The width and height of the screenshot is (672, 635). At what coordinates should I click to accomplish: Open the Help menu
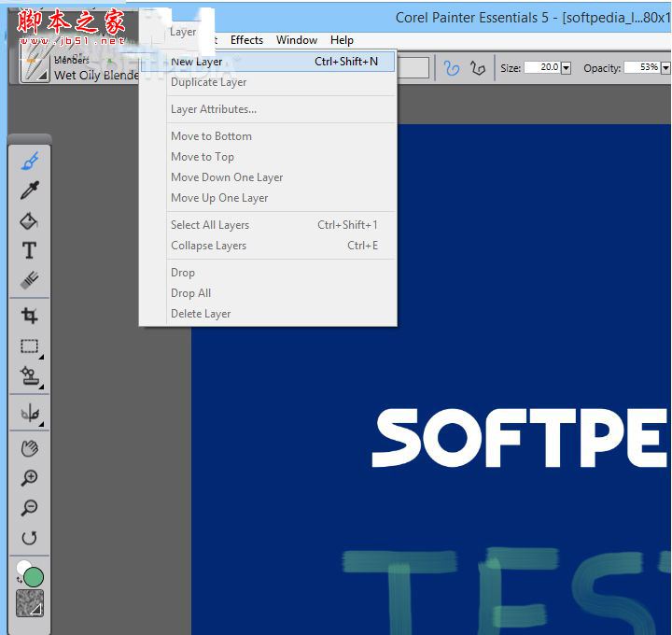tap(342, 40)
